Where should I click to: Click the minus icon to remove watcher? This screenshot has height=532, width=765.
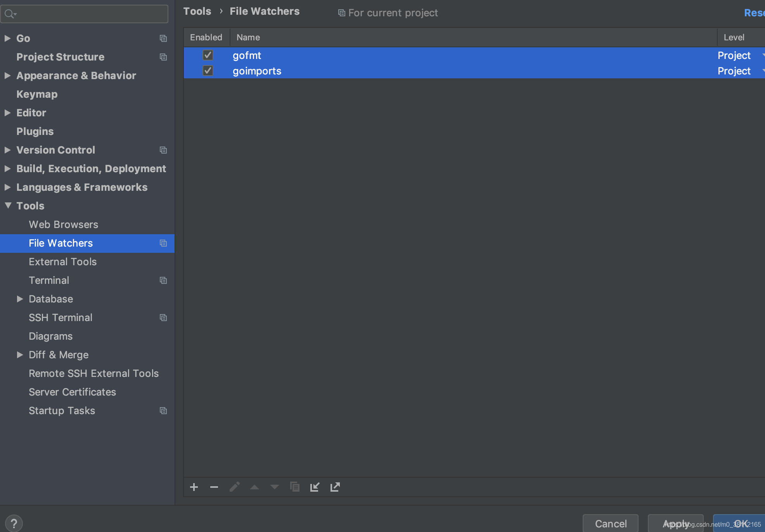pyautogui.click(x=214, y=487)
